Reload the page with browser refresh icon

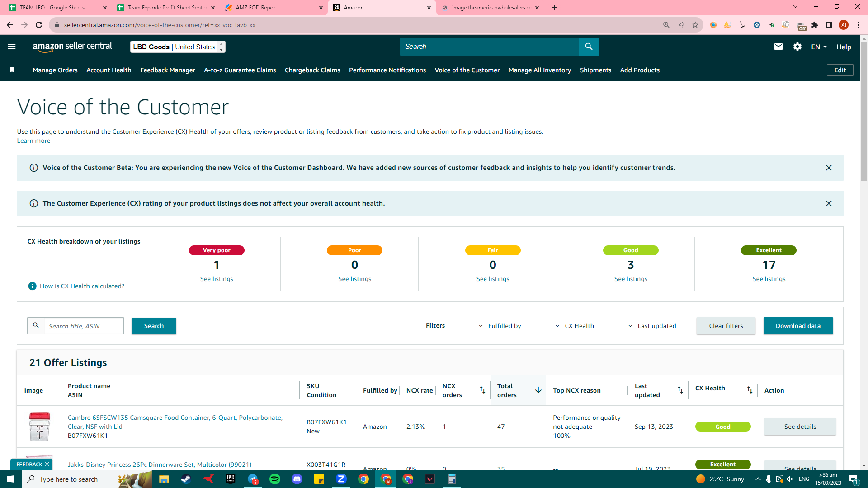coord(39,25)
